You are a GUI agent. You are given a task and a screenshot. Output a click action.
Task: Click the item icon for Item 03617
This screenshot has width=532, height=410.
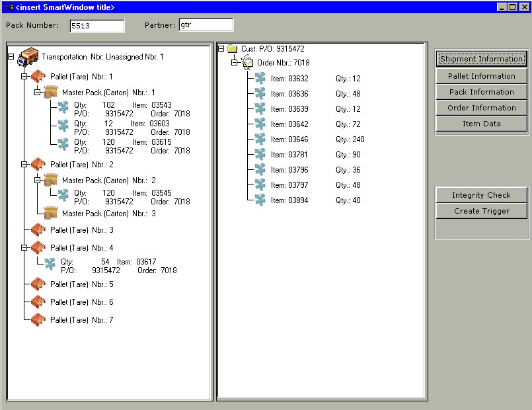[x=50, y=263]
